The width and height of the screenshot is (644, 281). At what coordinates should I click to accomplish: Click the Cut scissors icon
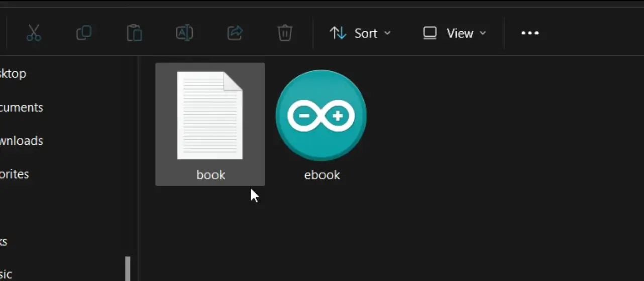pos(33,33)
